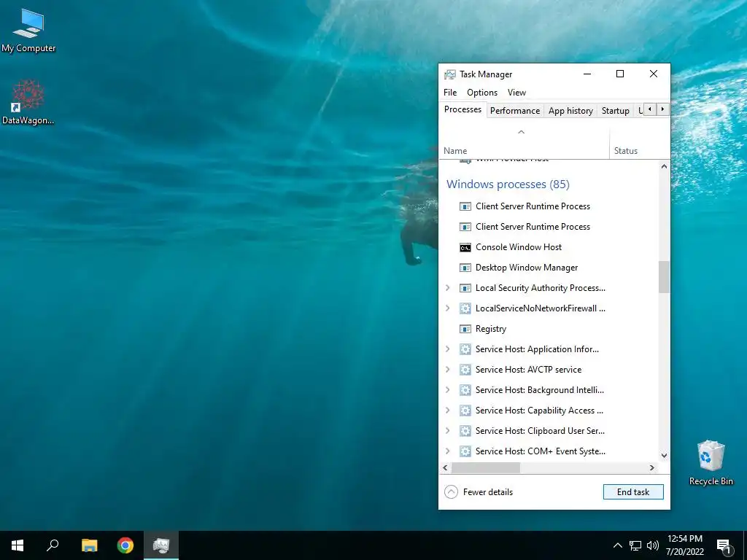The height and width of the screenshot is (560, 747).
Task: Sort by the Name column header
Action: (524, 143)
